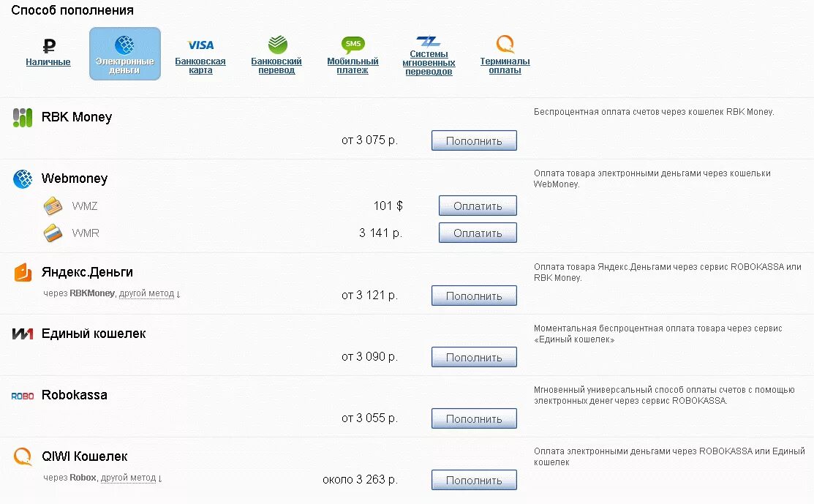The image size is (814, 504).
Task: Click the RBK Money title
Action: click(x=77, y=117)
